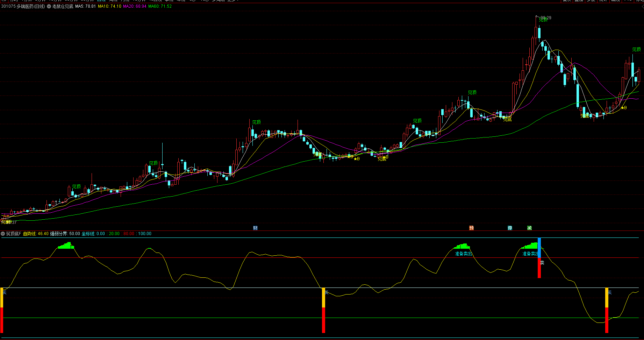Click the 趋势线: 46.40 indicator label
The height and width of the screenshot is (340, 644).
36,234
